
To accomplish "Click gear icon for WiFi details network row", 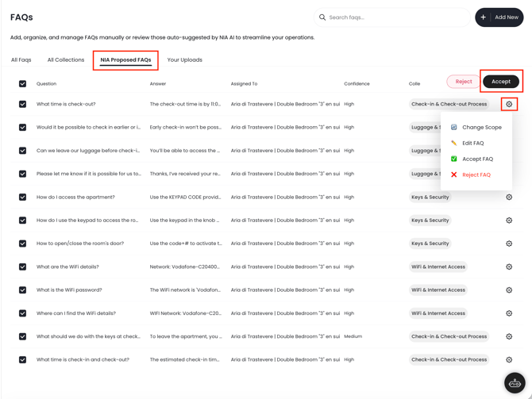I will pyautogui.click(x=509, y=267).
